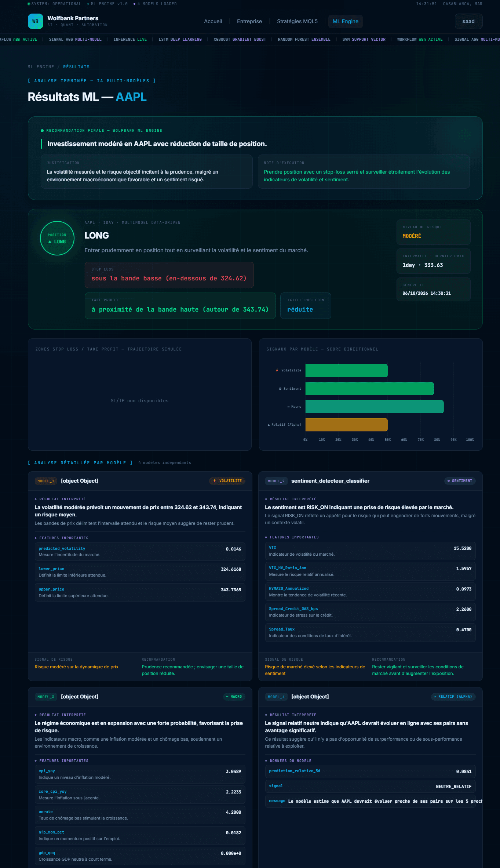Viewport: 500px width, 868px height.
Task: Click the Wolfbank Partners brand name
Action: (x=73, y=18)
